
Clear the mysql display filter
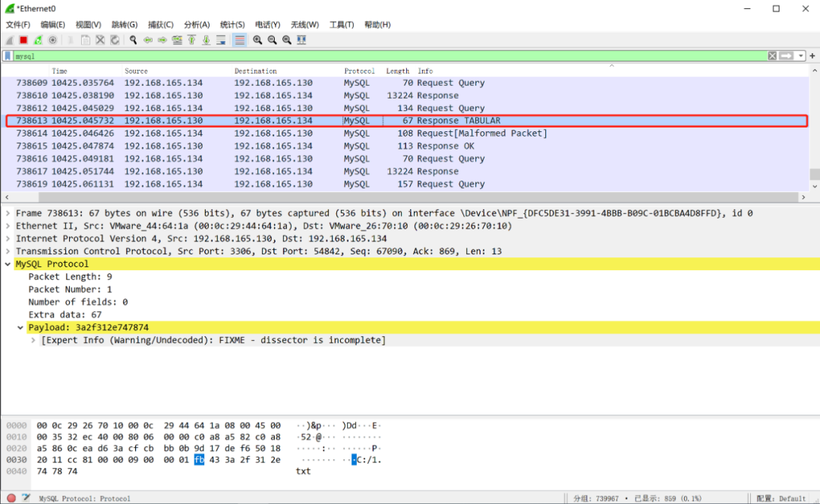772,56
